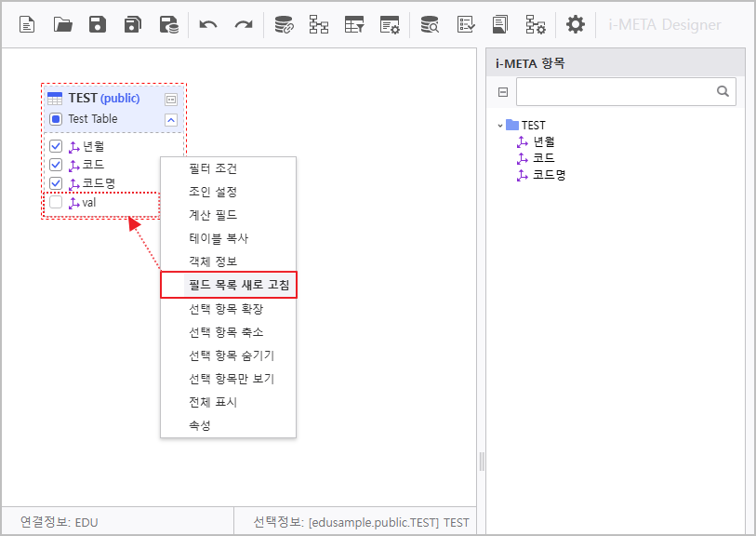Click save to database disk icon
The height and width of the screenshot is (536, 756).
168,24
